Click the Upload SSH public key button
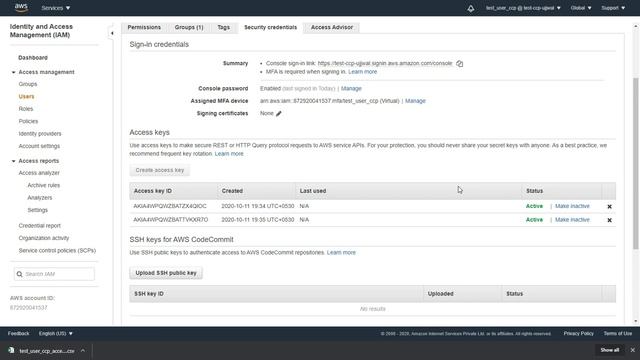This screenshot has width=640, height=360. [x=166, y=273]
